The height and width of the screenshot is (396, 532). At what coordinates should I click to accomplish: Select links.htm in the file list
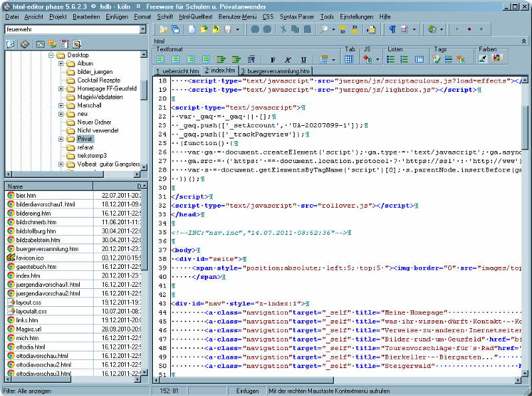click(x=27, y=320)
